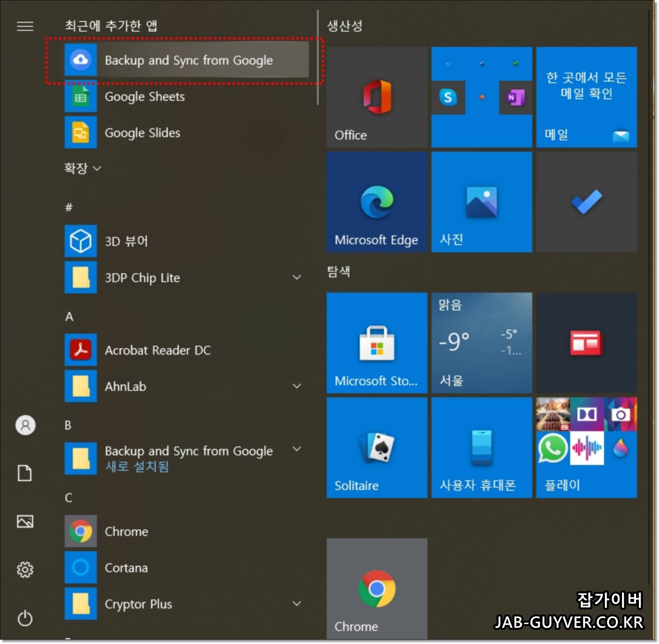
Task: Open Cortana from the app list
Action: click(186, 568)
